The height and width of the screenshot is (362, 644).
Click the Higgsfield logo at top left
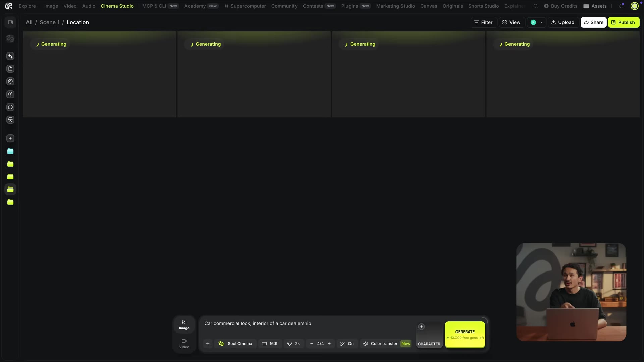9,6
